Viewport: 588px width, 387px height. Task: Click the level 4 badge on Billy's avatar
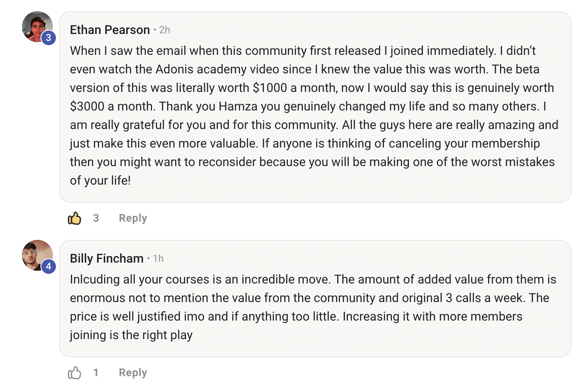(x=49, y=266)
